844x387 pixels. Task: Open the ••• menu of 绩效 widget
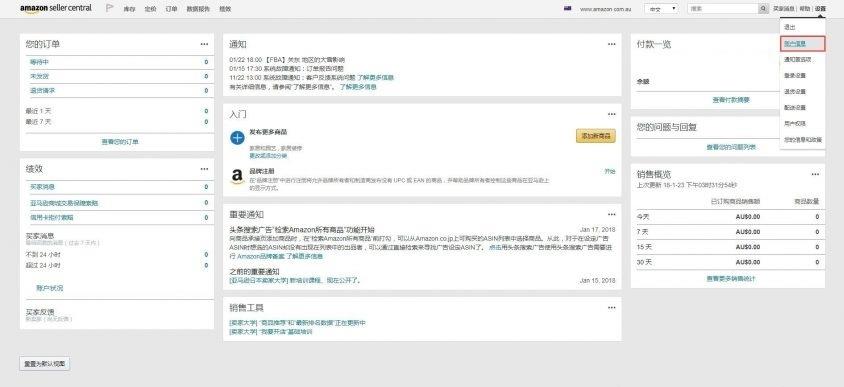[x=204, y=168]
